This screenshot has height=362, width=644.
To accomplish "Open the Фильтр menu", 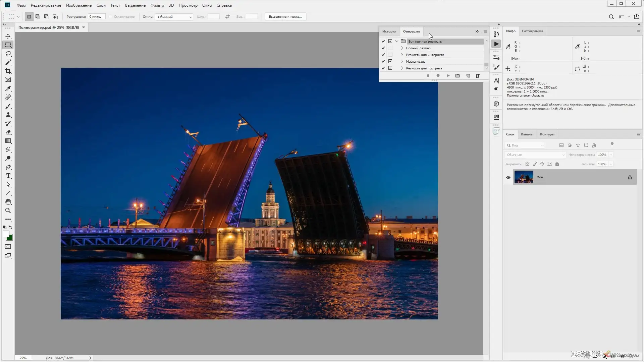I will (x=157, y=5).
